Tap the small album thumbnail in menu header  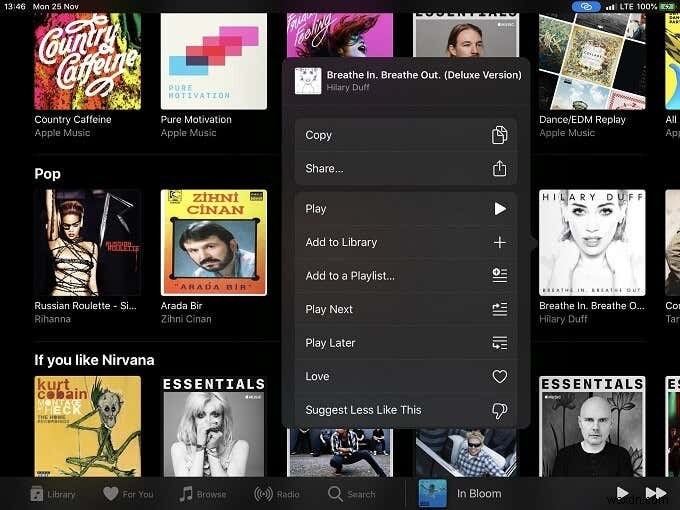click(308, 81)
